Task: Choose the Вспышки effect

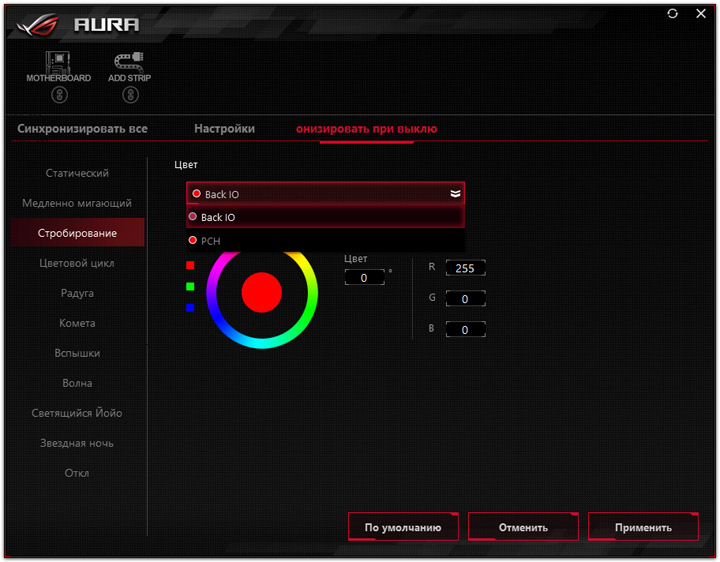Action: 77,353
